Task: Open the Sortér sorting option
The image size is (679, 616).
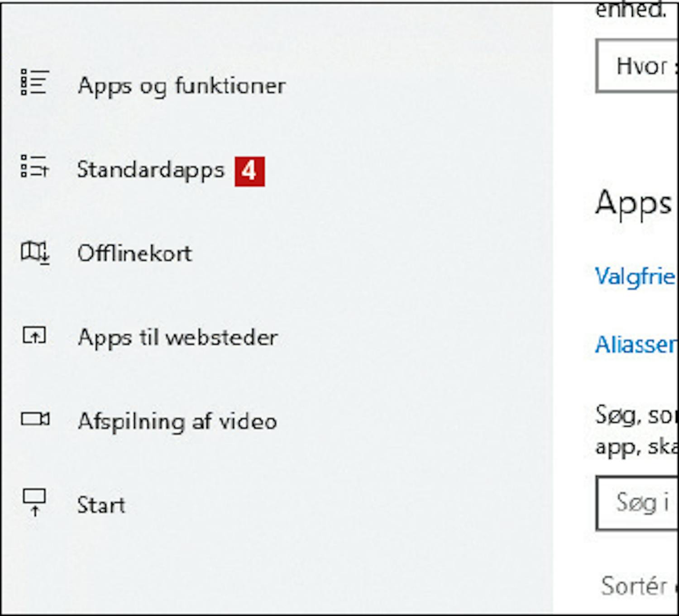Action: (639, 586)
